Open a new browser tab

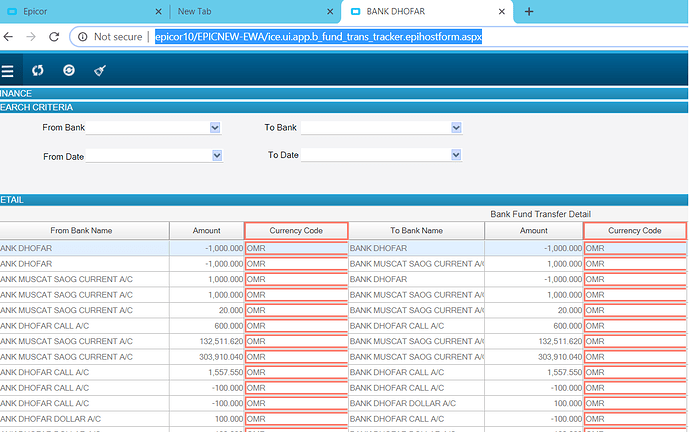pyautogui.click(x=529, y=11)
